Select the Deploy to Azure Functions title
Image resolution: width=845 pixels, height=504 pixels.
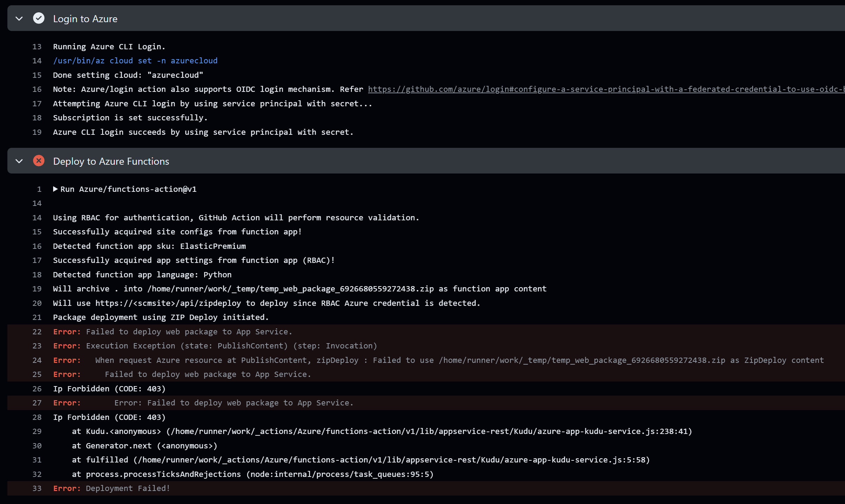click(111, 161)
